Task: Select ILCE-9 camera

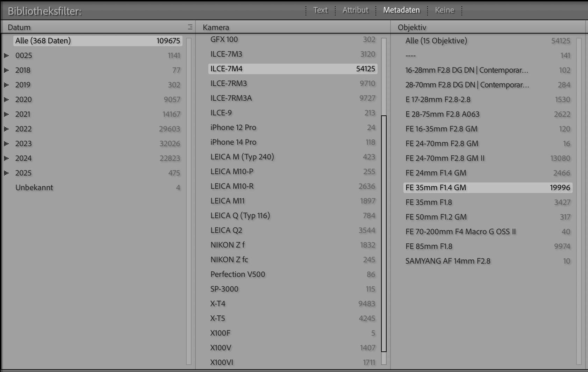Action: pos(293,113)
